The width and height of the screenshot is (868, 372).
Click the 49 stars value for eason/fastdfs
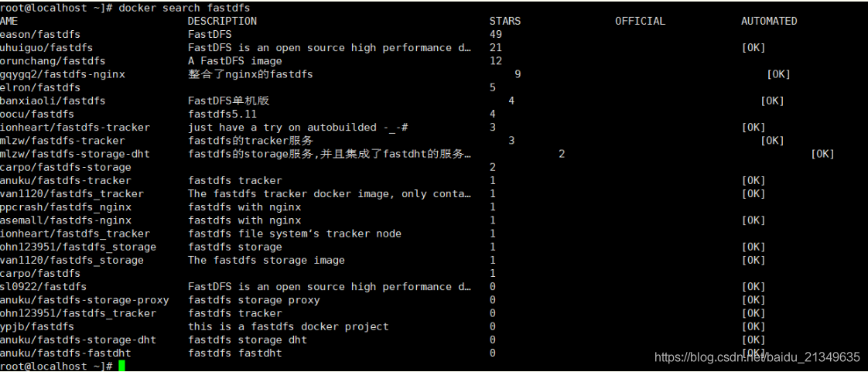(495, 34)
